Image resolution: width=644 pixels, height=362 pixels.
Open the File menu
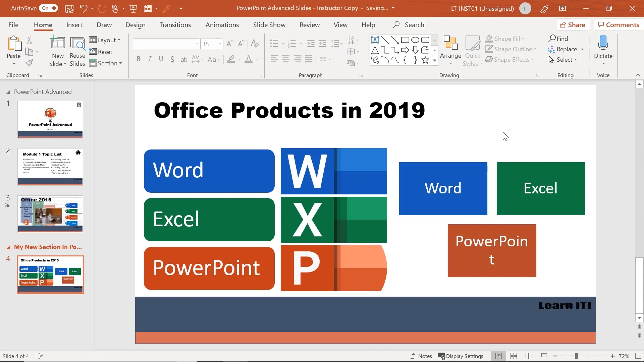(13, 25)
